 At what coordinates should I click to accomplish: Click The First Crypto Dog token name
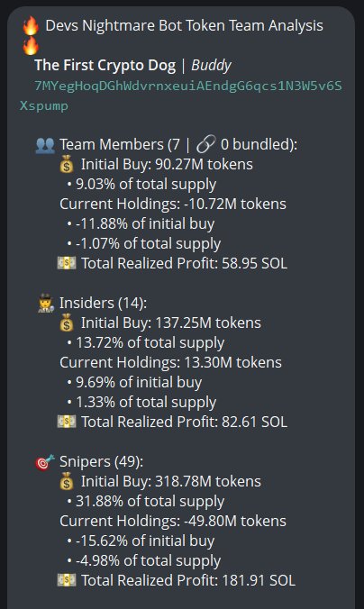tap(105, 65)
